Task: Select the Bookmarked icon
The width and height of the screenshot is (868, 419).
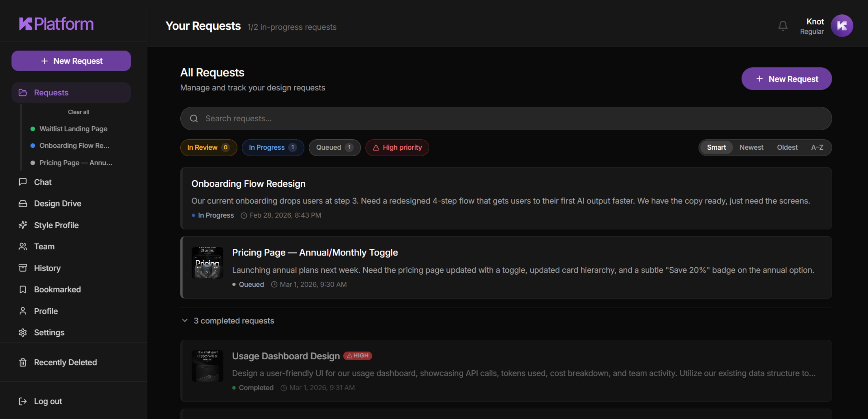Action: click(23, 289)
